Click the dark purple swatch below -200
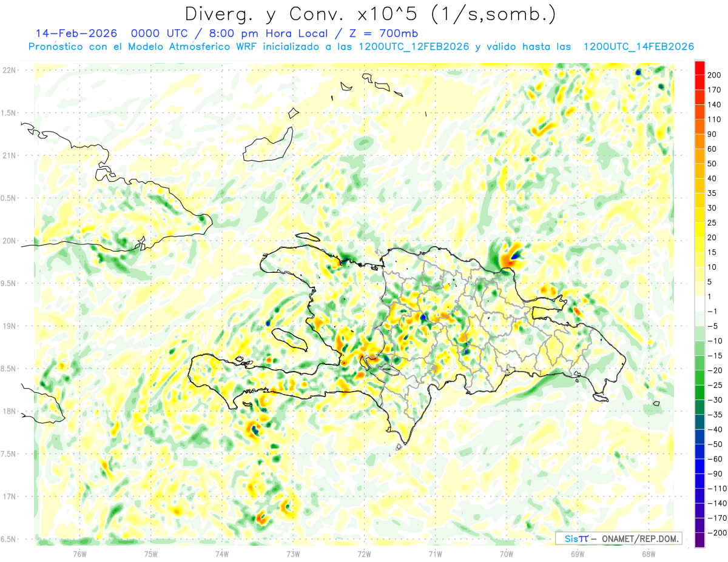This screenshot has height=562, width=728. click(x=699, y=540)
